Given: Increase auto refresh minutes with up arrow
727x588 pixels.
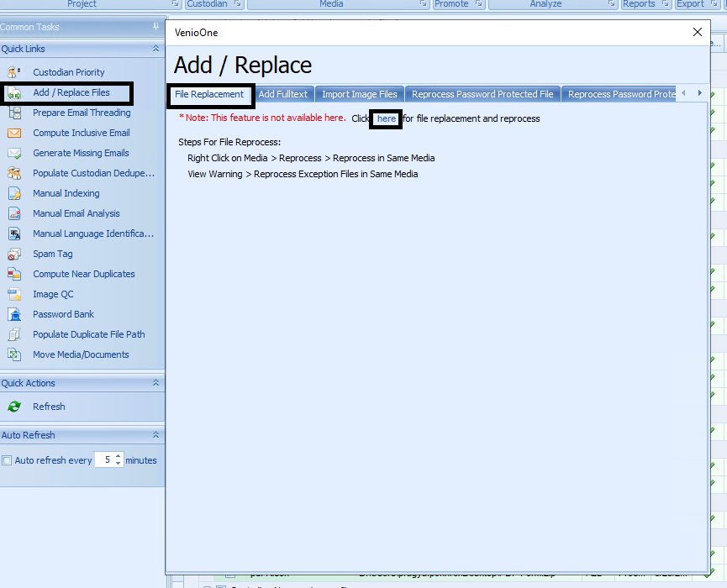Looking at the screenshot, I should [119, 456].
